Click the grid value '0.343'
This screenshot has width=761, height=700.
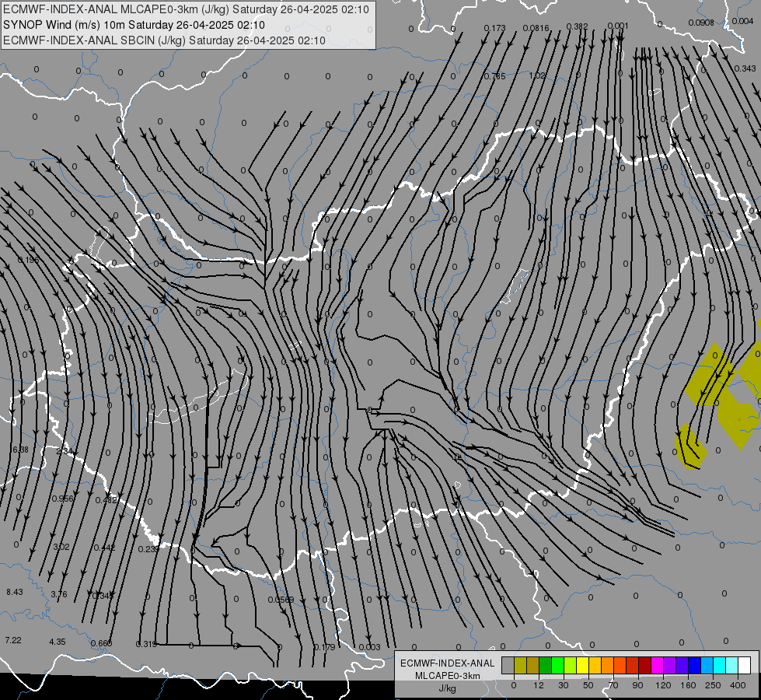745,68
